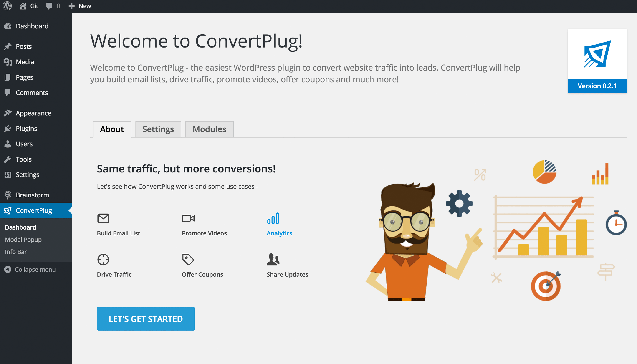Switch to the Settings tab
Image resolution: width=637 pixels, height=364 pixels.
point(158,129)
